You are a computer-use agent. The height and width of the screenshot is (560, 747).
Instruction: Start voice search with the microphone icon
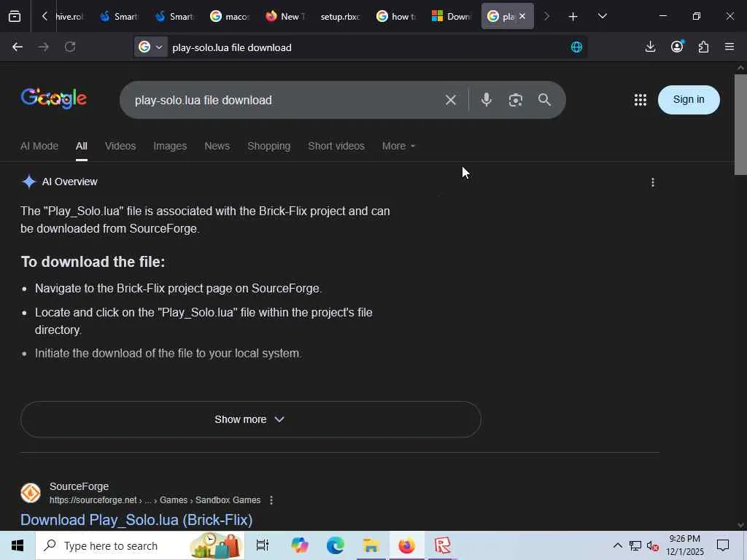pos(486,99)
